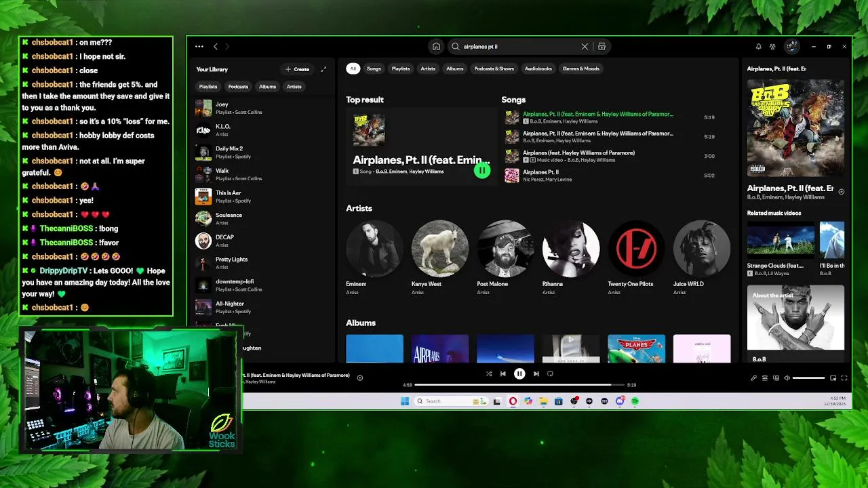Open the user profile avatar menu

791,47
